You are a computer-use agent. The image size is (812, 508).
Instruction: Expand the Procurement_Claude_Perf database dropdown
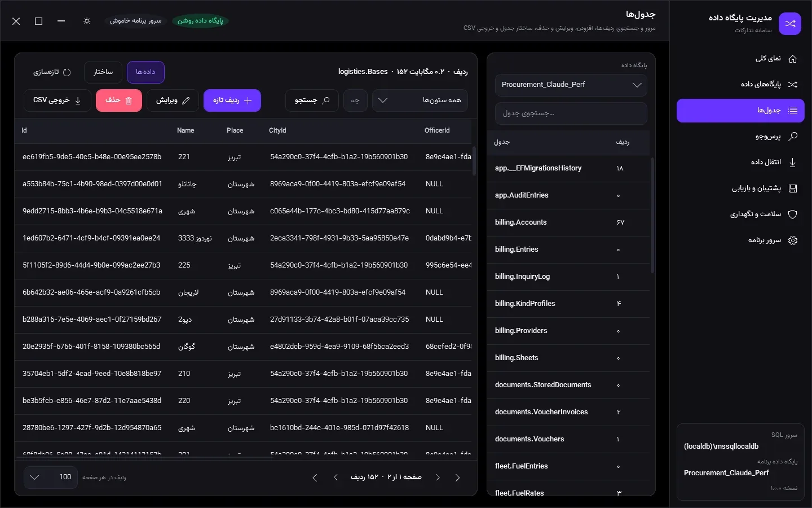click(x=571, y=85)
